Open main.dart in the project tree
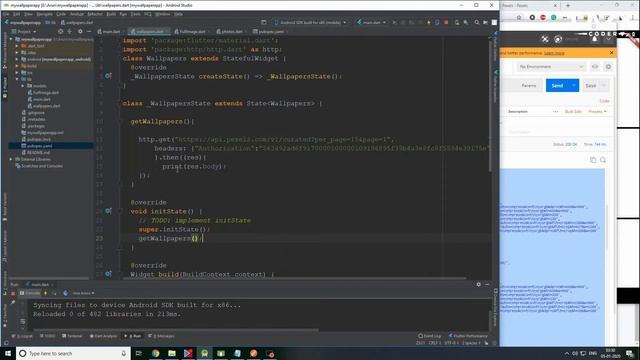Image resolution: width=640 pixels, height=360 pixels. tap(39, 99)
